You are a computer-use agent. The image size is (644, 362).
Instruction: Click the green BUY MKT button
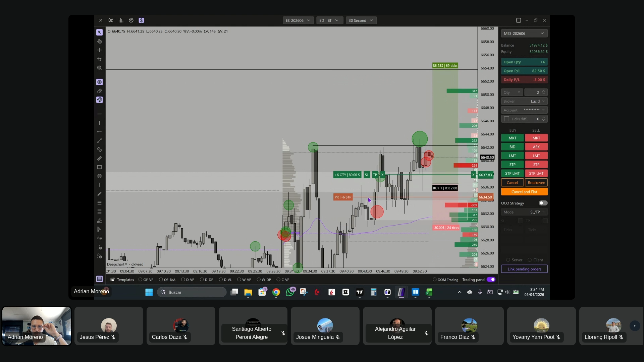click(x=512, y=138)
